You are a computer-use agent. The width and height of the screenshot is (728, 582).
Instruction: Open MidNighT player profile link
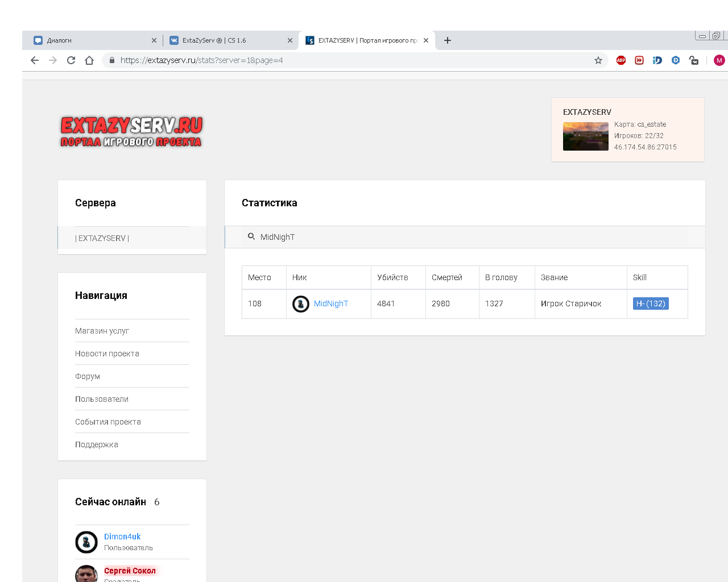(331, 304)
